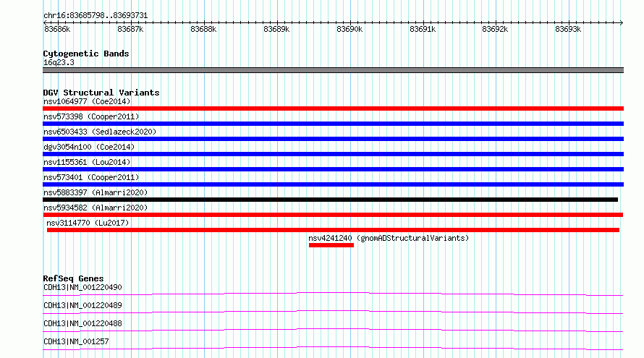Click the CDH13|NM_001257 transcript label
The image size is (644, 358).
[76, 341]
